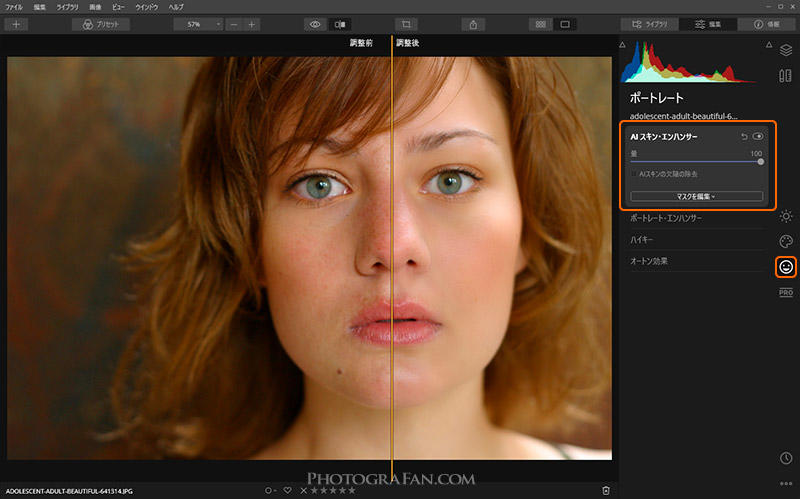Image resolution: width=800 pixels, height=499 pixels.
Task: Click the share/export icon
Action: [x=474, y=23]
